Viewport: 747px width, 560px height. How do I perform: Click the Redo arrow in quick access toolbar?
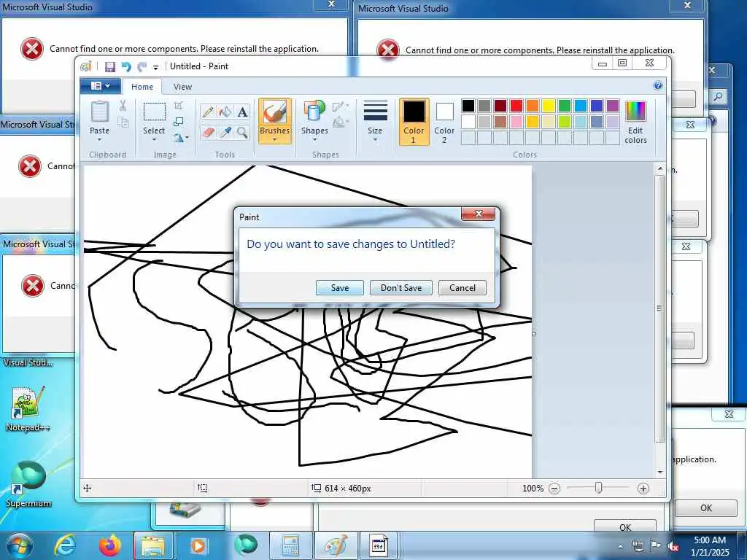[x=142, y=66]
